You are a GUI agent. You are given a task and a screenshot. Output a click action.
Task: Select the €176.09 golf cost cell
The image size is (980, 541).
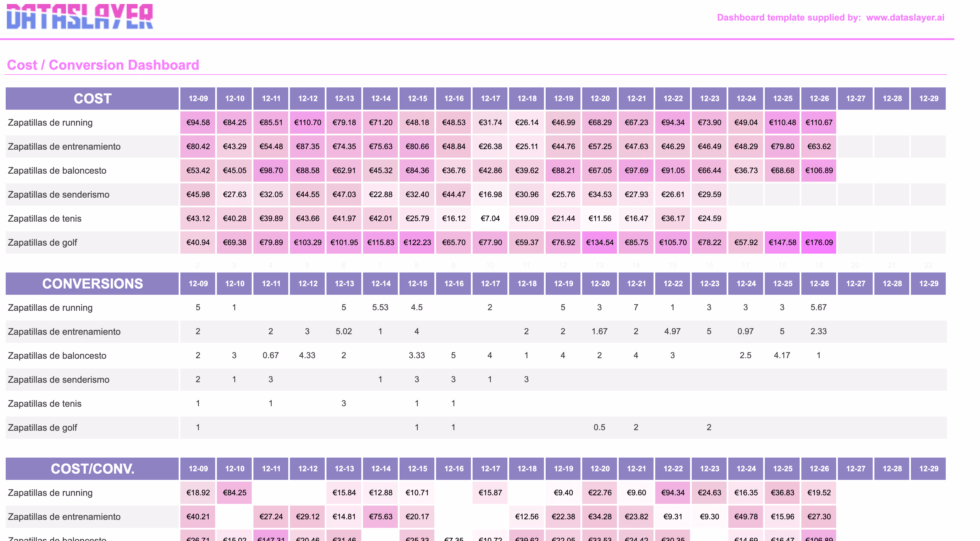point(819,243)
